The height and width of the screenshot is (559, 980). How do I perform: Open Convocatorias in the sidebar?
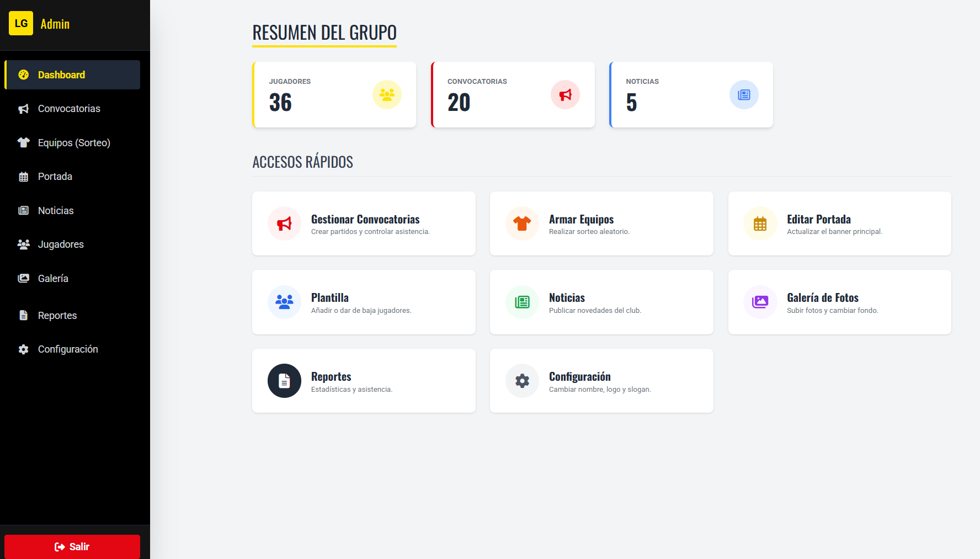[69, 109]
